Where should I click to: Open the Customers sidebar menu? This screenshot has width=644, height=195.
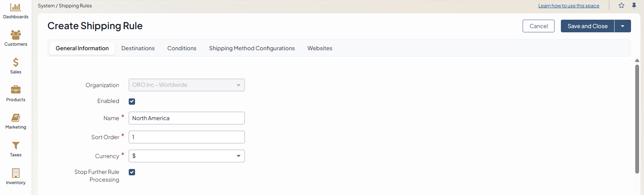(16, 35)
